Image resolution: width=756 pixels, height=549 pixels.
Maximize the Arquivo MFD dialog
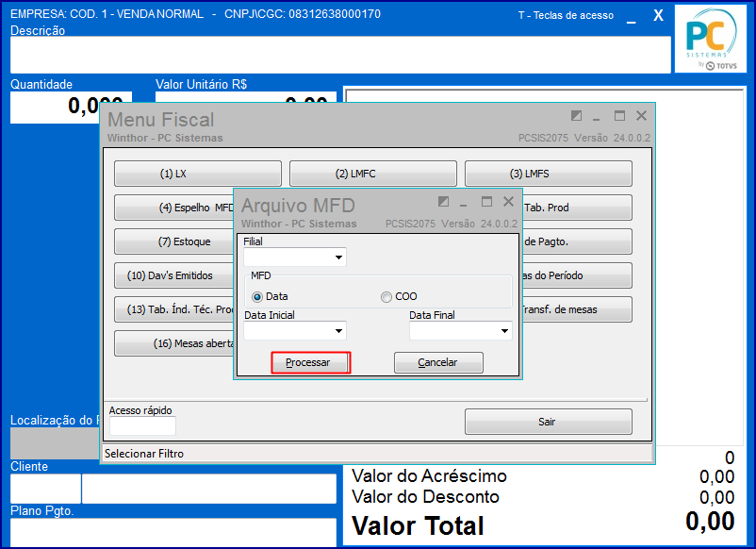(x=486, y=202)
